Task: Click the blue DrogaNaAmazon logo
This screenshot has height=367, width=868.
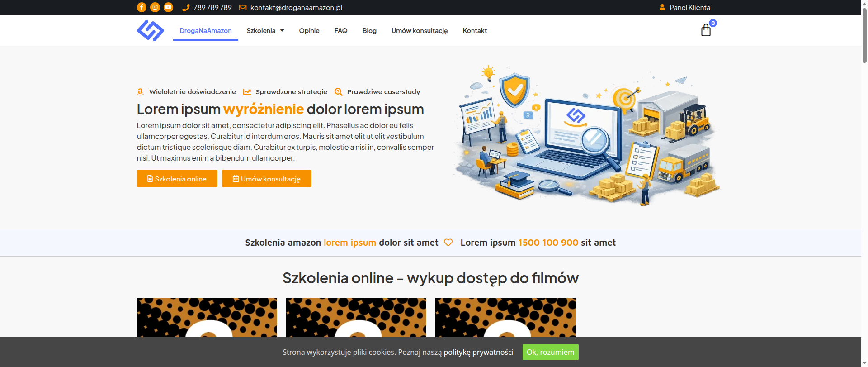Action: (151, 30)
